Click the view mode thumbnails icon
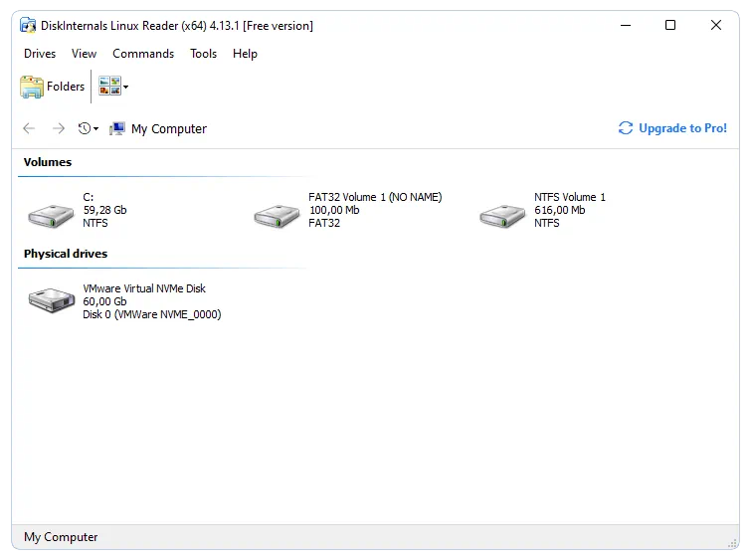The width and height of the screenshot is (751, 560). pos(109,87)
